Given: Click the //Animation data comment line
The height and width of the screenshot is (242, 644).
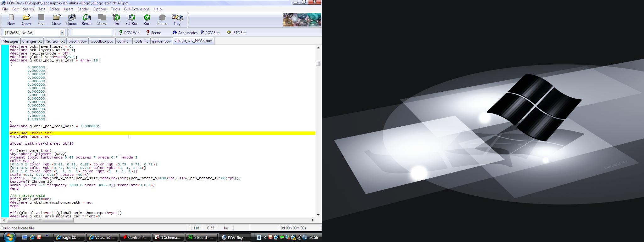Looking at the screenshot, I should pyautogui.click(x=27, y=195).
